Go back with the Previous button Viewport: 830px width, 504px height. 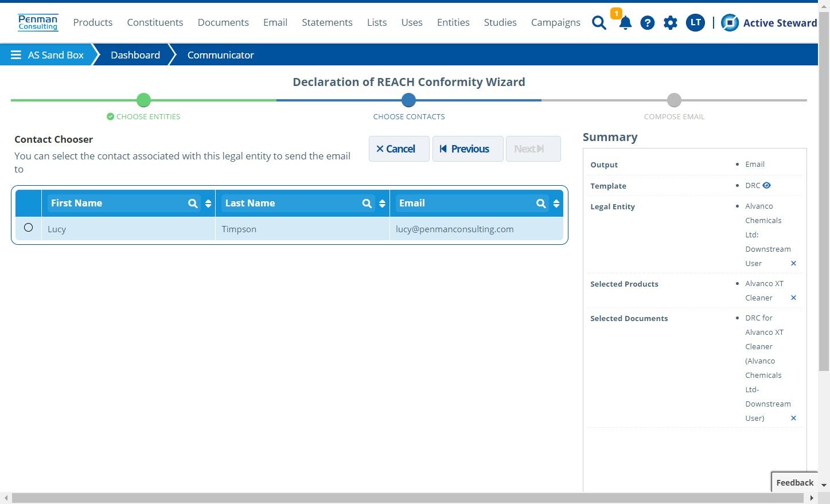pos(467,149)
